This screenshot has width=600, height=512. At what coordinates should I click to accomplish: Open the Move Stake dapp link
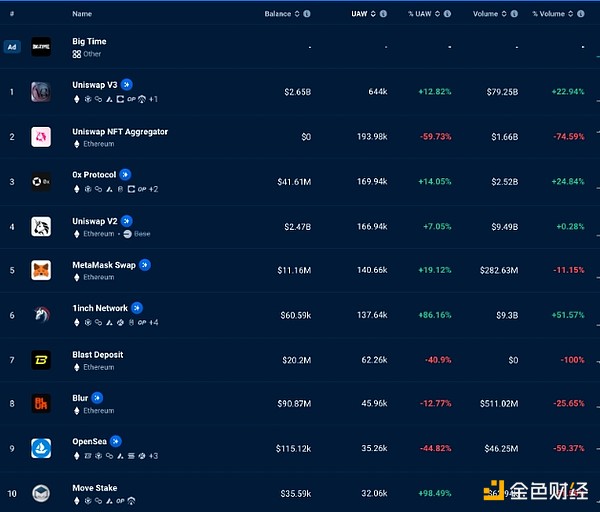94,488
